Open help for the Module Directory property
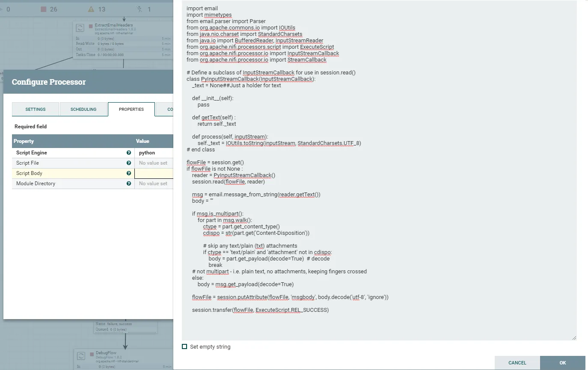 [x=128, y=184]
